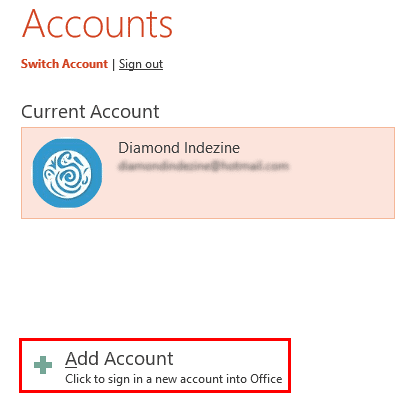This screenshot has width=415, height=400.
Task: Click the separator bar between Switch and Sign out
Action: pyautogui.click(x=113, y=64)
